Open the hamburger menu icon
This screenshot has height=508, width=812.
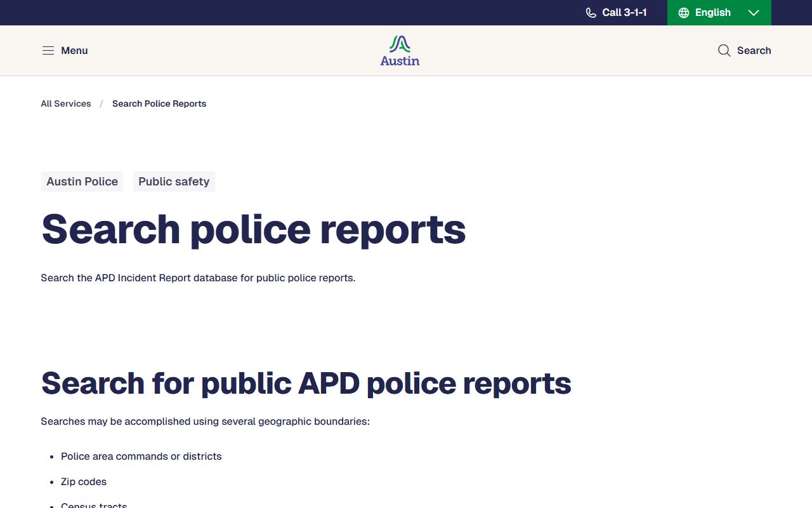[x=48, y=51]
